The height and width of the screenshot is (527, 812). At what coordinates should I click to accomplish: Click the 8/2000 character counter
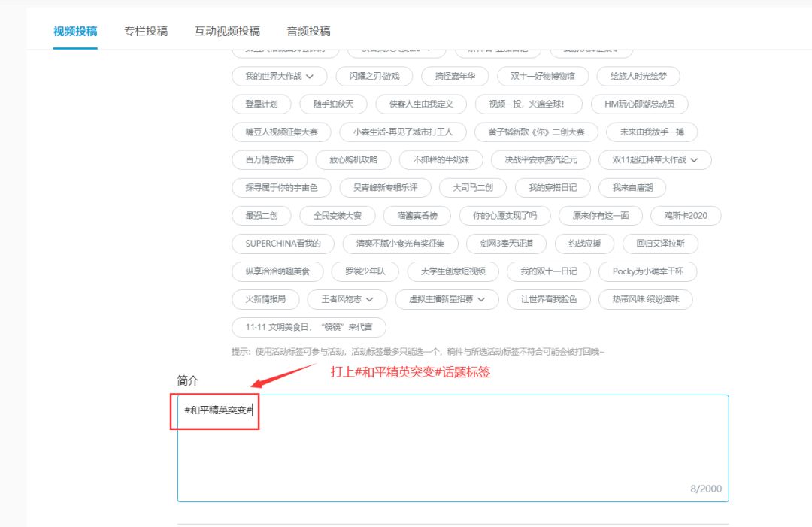[706, 489]
